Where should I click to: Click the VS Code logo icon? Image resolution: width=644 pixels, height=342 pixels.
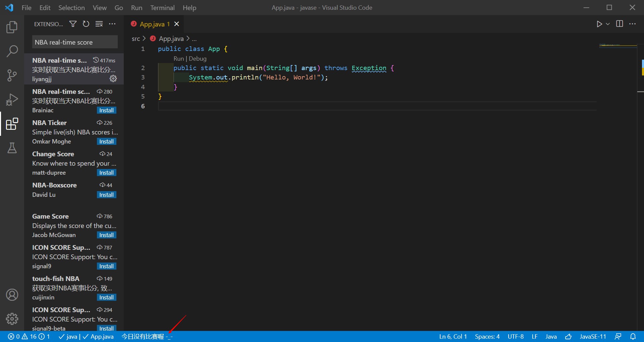click(9, 7)
